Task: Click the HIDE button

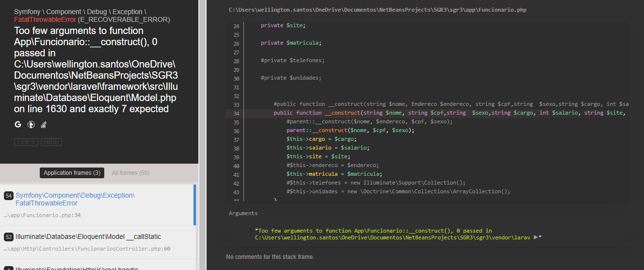Action: 51,142
